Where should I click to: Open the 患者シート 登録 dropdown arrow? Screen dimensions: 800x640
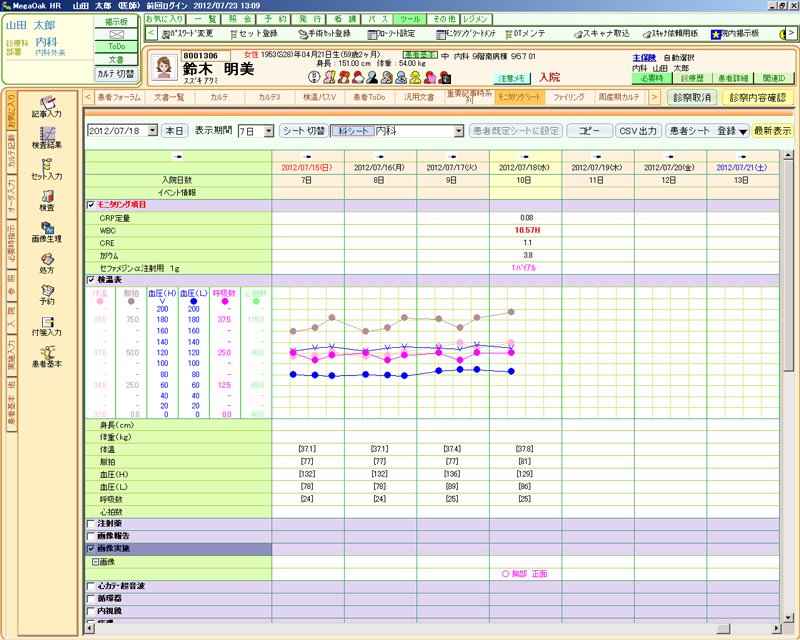coord(743,131)
